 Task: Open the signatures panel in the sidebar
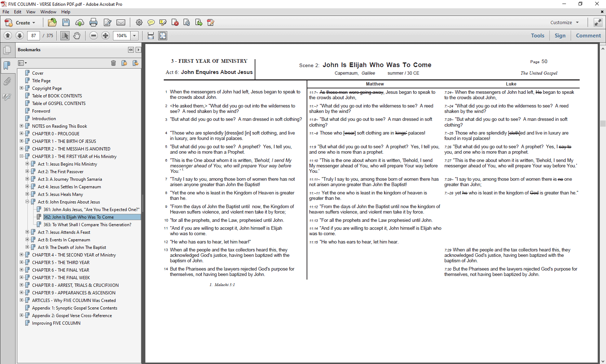click(7, 97)
